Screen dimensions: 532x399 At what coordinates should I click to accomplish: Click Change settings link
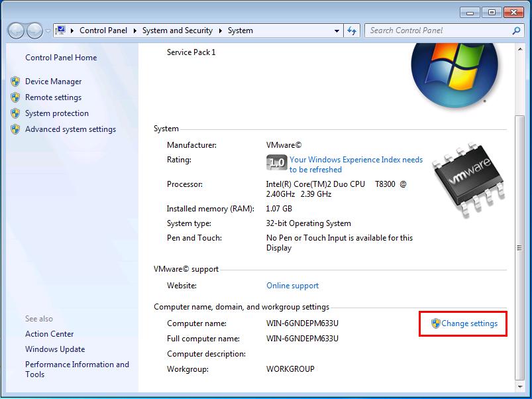point(469,323)
